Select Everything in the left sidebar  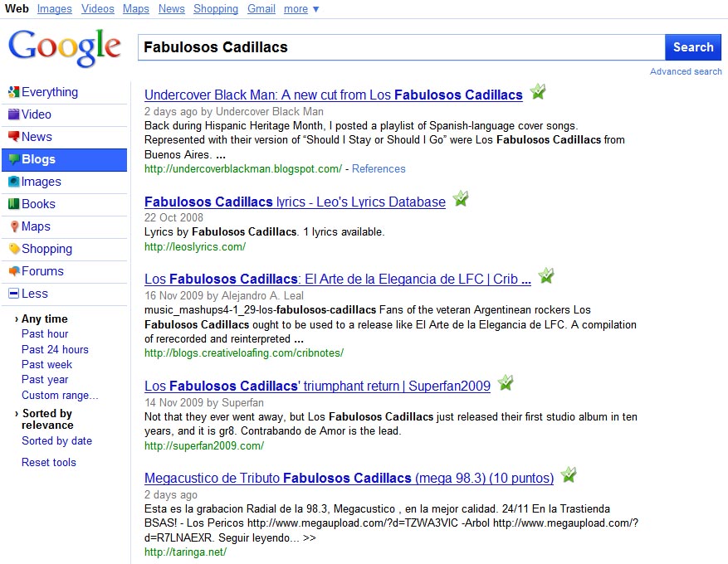[50, 92]
